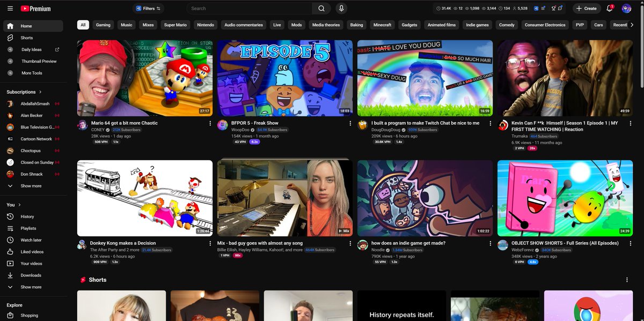Open Liked videos
This screenshot has width=644, height=321.
click(33, 252)
